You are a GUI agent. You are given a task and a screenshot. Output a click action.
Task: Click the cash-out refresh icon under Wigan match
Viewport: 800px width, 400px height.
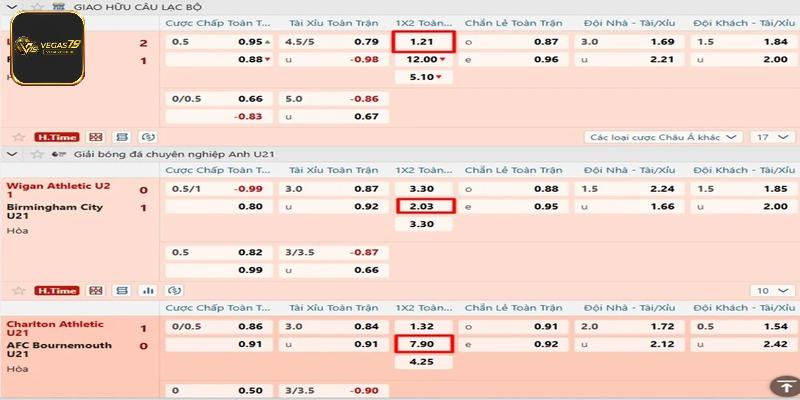(174, 291)
